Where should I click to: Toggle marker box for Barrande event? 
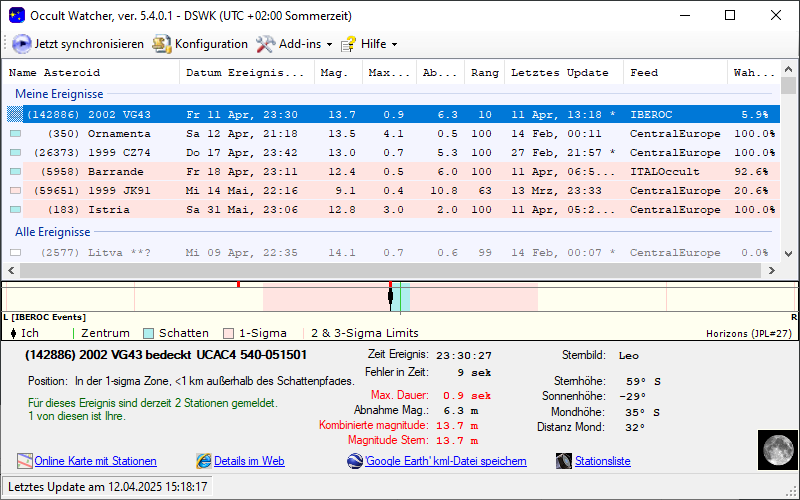coord(15,171)
